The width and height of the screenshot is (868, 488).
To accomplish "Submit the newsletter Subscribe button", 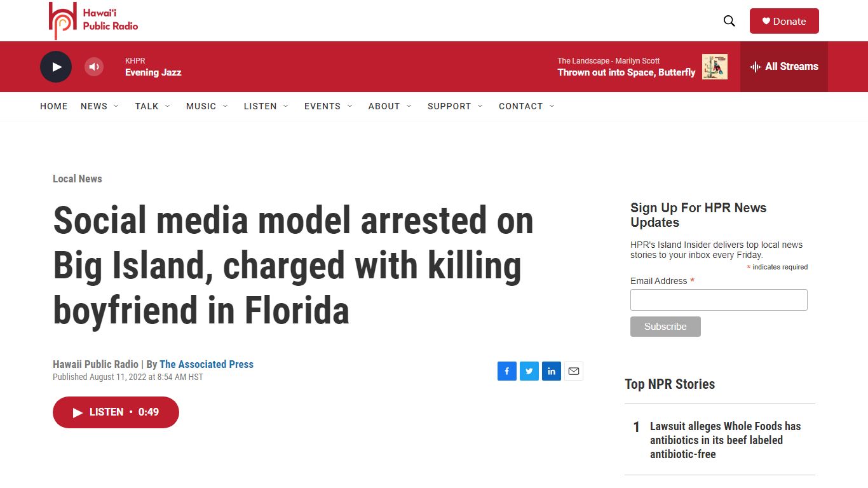I will pyautogui.click(x=665, y=327).
